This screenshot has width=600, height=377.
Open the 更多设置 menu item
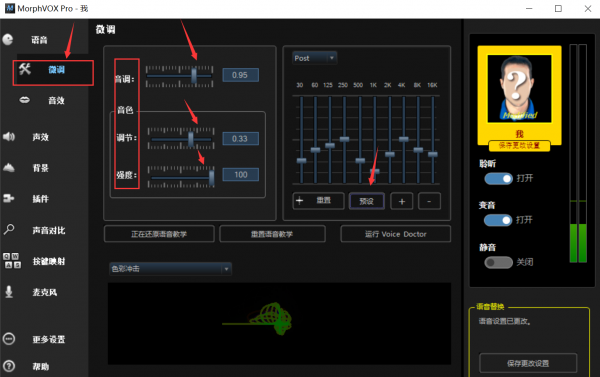click(x=49, y=339)
